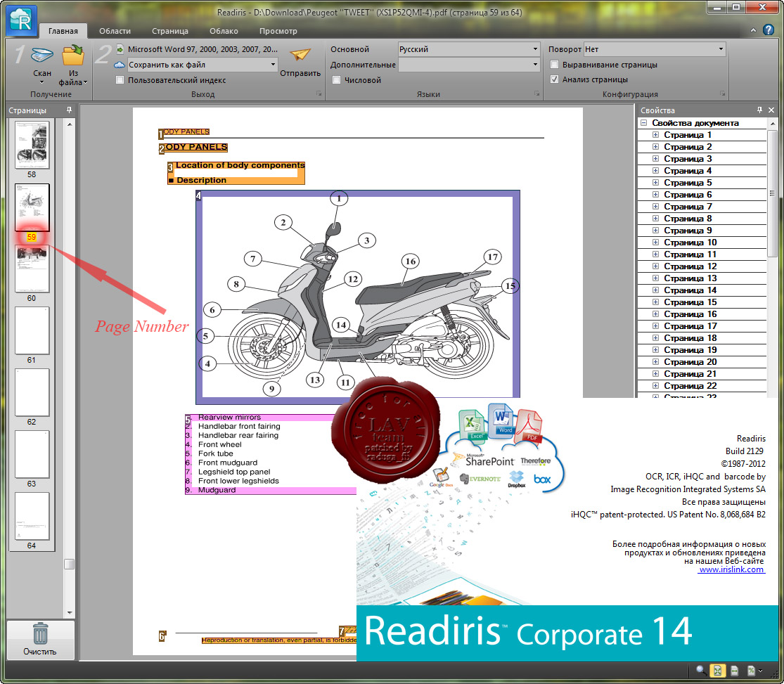Collapse the Свойства документа tree node
784x684 pixels.
click(x=644, y=123)
